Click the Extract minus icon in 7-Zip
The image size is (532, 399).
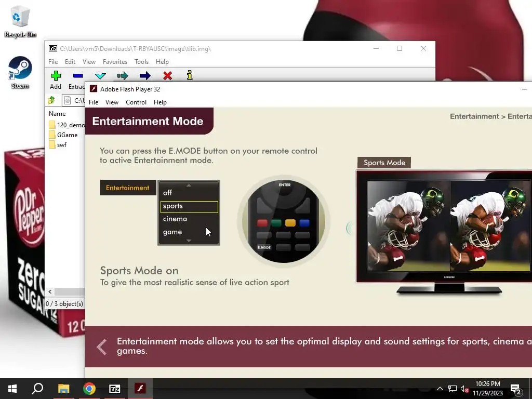click(78, 76)
